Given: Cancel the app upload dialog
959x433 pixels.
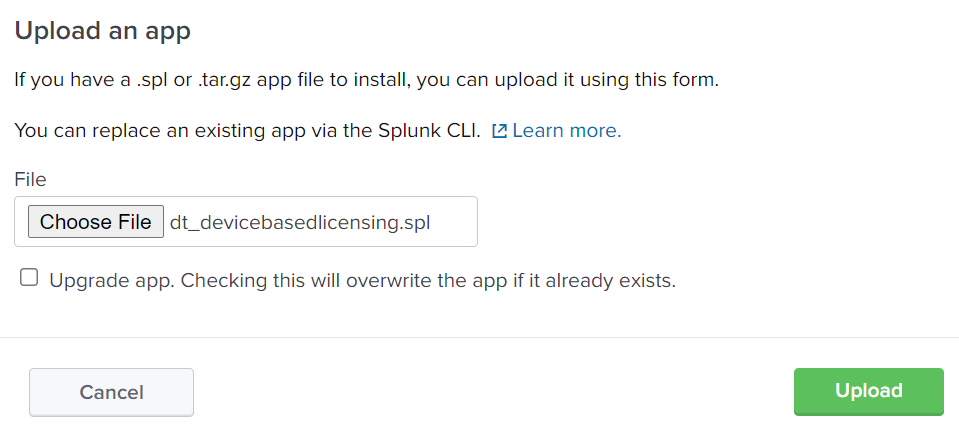Looking at the screenshot, I should [111, 392].
